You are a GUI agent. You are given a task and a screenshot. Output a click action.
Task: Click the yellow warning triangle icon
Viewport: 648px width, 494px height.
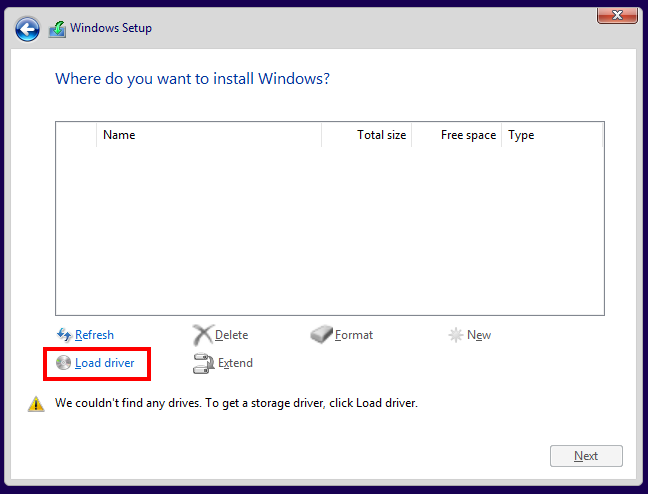(36, 404)
